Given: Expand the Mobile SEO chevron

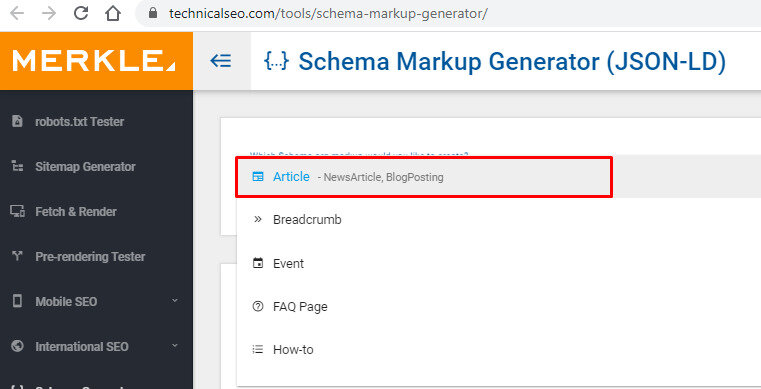Looking at the screenshot, I should click(175, 301).
